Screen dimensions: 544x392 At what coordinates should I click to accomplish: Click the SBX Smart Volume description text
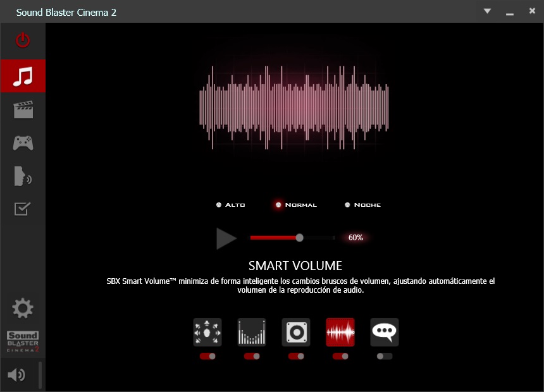(x=300, y=286)
